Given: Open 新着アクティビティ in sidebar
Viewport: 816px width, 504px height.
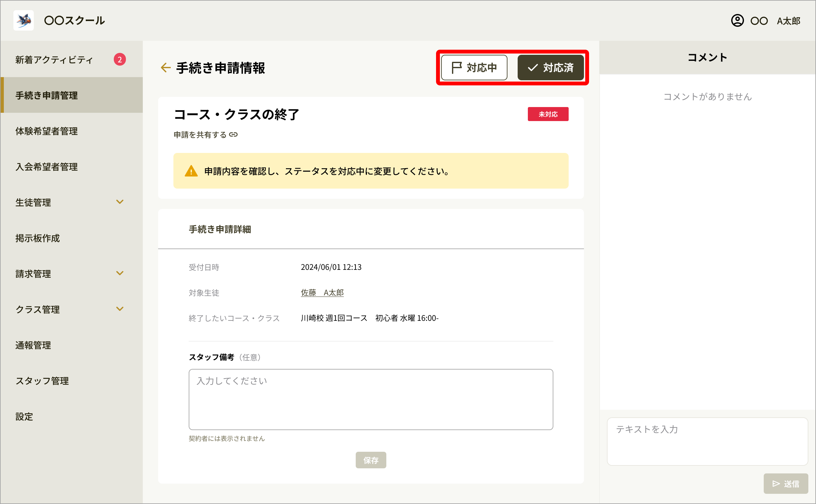Looking at the screenshot, I should [x=72, y=59].
